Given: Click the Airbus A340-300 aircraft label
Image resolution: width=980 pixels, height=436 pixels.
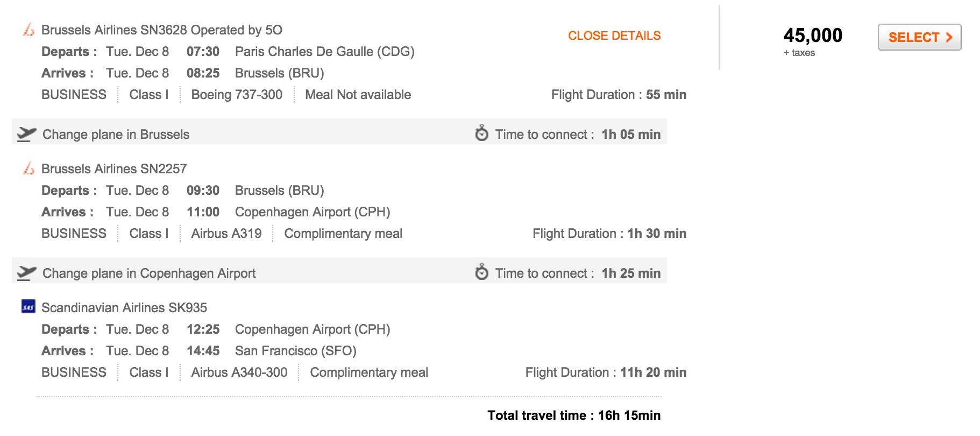Looking at the screenshot, I should coord(239,372).
